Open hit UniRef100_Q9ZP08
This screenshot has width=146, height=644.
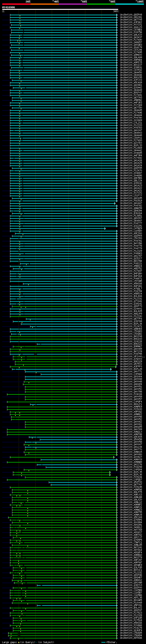[x=131, y=15]
